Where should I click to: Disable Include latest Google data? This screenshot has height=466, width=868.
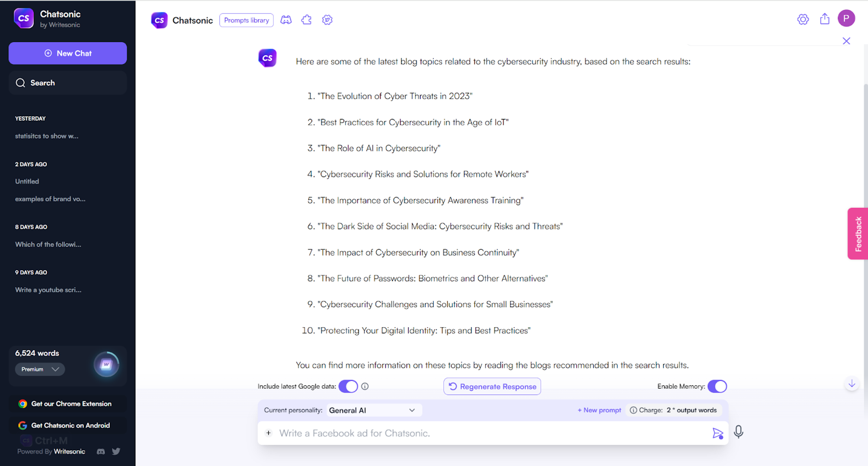click(x=348, y=386)
